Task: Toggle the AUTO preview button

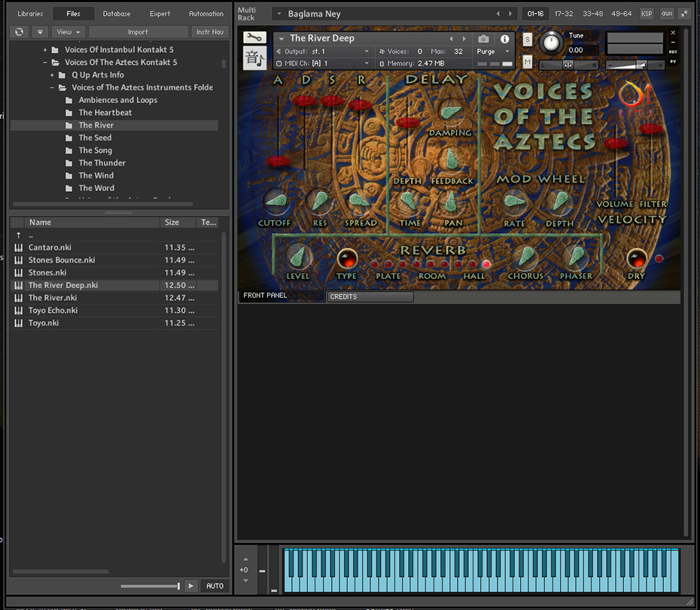Action: pyautogui.click(x=215, y=585)
